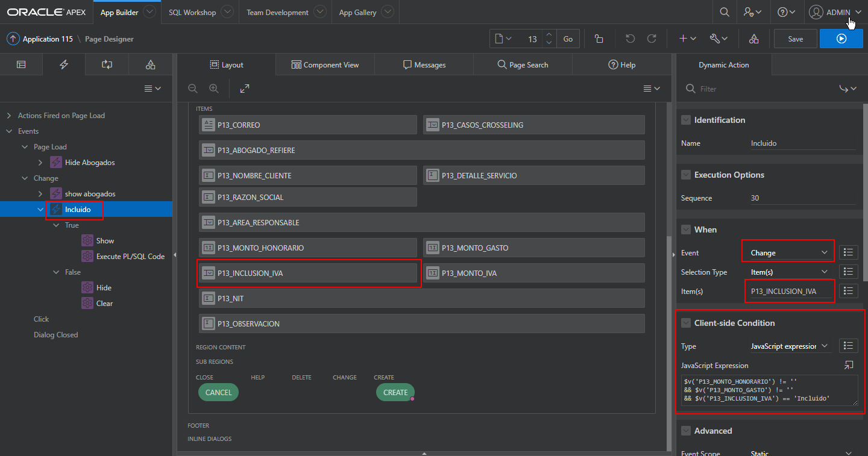This screenshot has width=868, height=456.
Task: Expand layout to full view
Action: (x=245, y=89)
